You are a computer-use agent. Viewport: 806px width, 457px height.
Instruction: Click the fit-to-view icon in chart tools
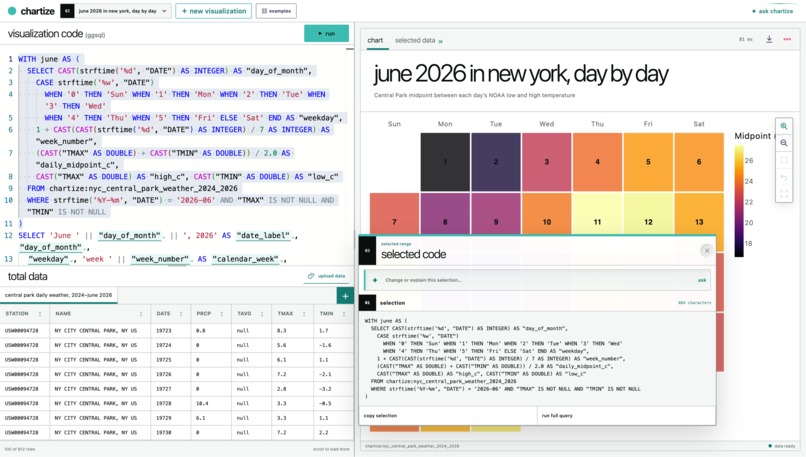coord(784,160)
